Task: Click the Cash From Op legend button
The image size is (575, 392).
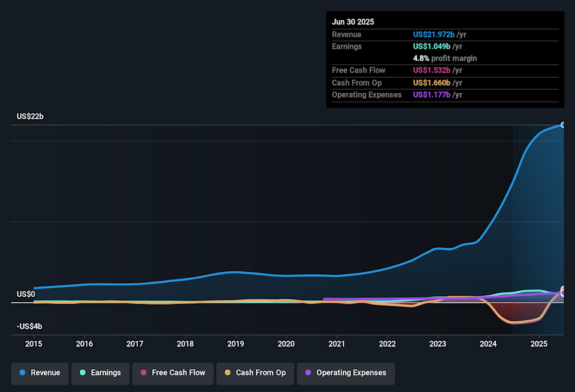Action: [255, 373]
